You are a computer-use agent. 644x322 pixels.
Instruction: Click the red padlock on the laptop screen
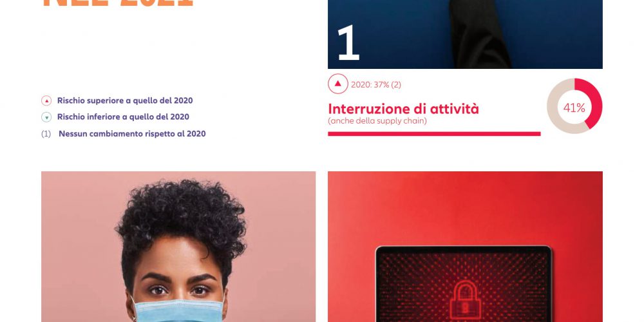pos(465,300)
